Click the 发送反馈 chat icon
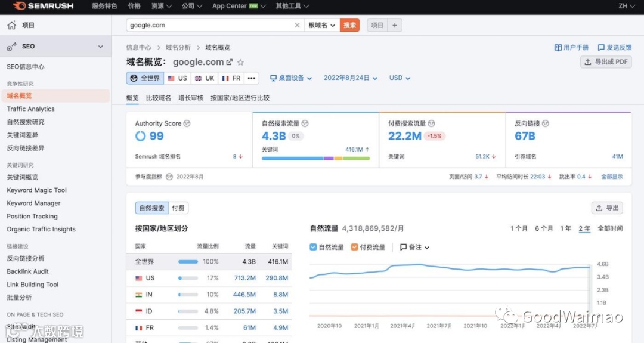The height and width of the screenshot is (343, 644). [x=601, y=48]
